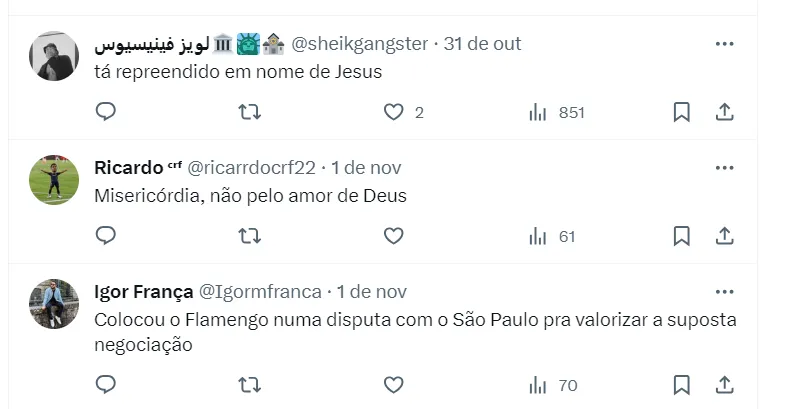Open @ricarrdocrf22 profile handle link
Screen dimensions: 788x409
point(251,168)
